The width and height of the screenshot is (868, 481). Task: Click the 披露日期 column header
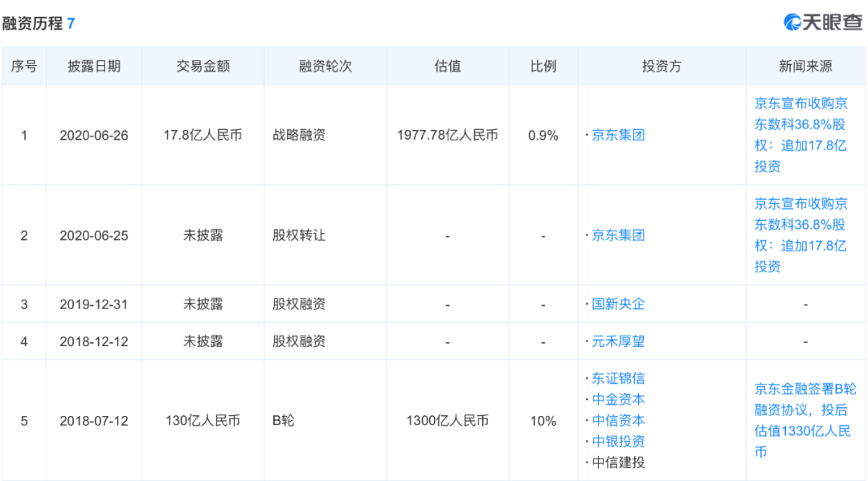(x=94, y=67)
